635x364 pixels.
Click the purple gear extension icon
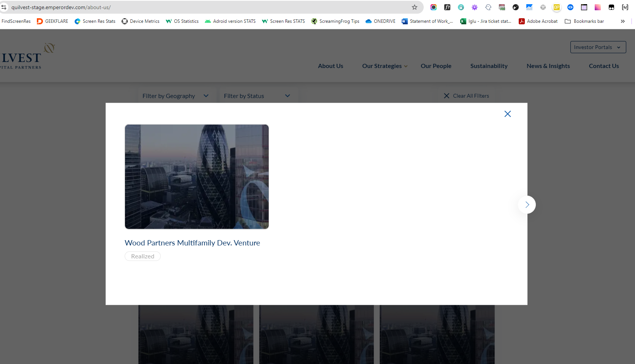coord(475,7)
